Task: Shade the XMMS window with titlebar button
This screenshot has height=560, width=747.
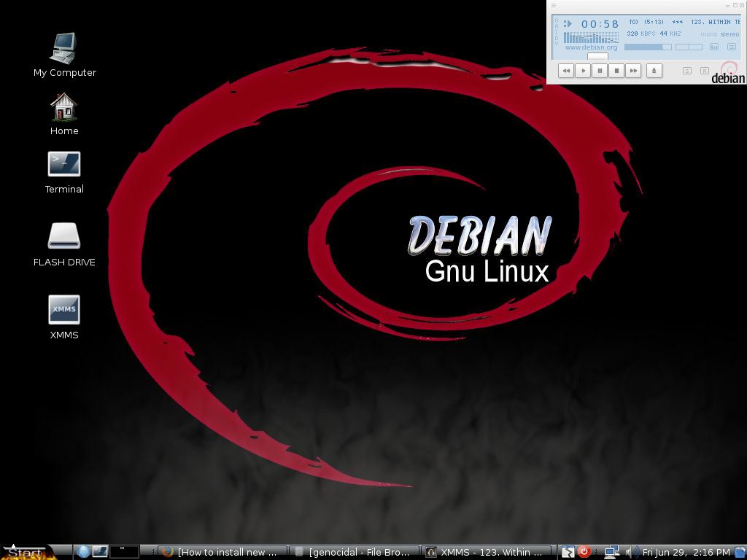Action: [x=735, y=5]
